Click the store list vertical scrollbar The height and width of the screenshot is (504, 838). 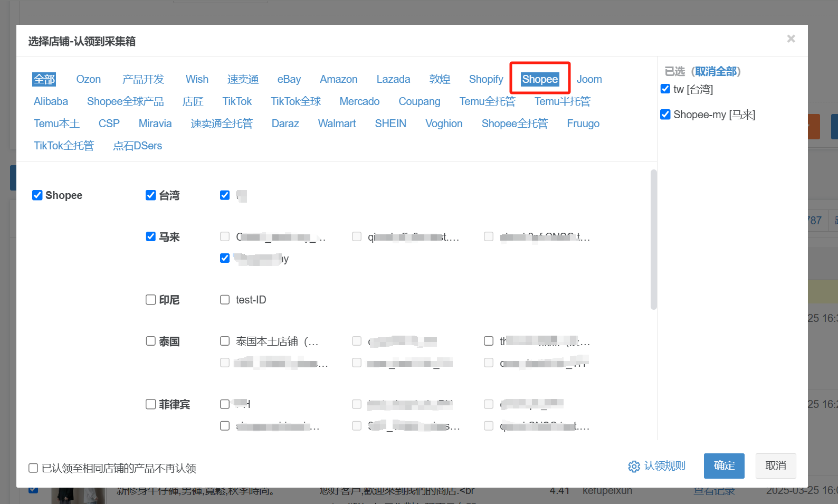654,239
